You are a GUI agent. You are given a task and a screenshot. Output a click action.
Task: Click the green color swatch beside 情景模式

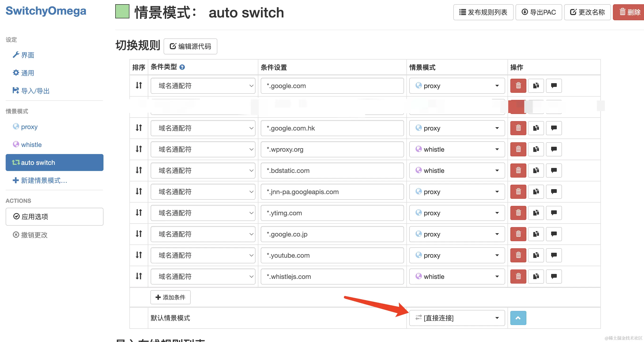point(122,12)
